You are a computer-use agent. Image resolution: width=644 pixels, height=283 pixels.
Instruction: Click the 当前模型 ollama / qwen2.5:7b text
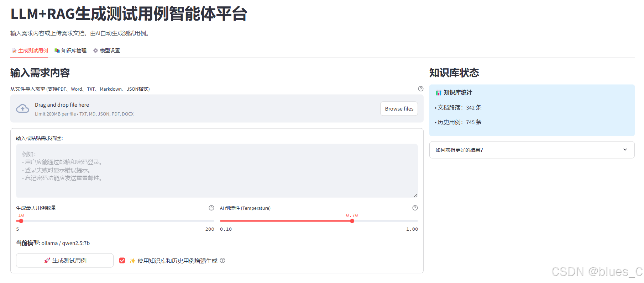point(53,243)
